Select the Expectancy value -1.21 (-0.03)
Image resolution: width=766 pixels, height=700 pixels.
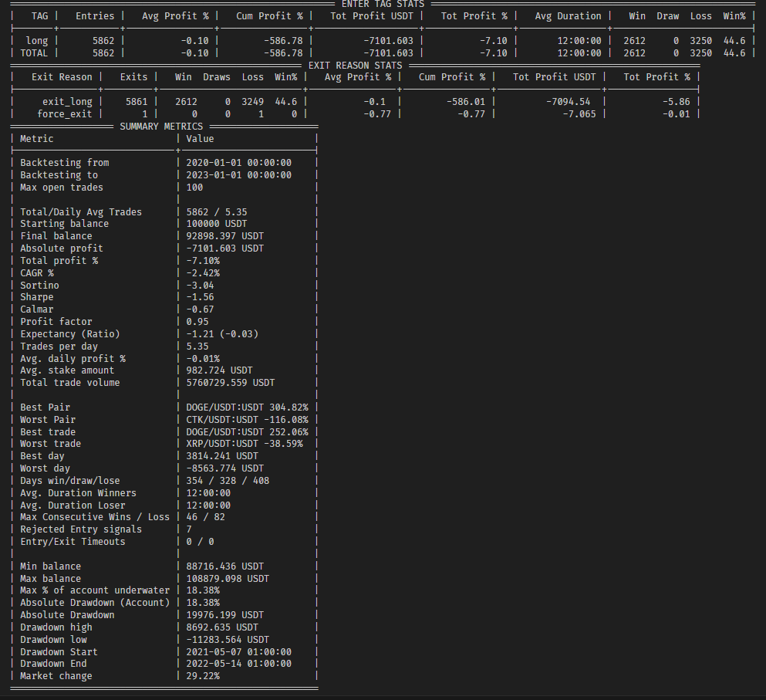point(222,334)
